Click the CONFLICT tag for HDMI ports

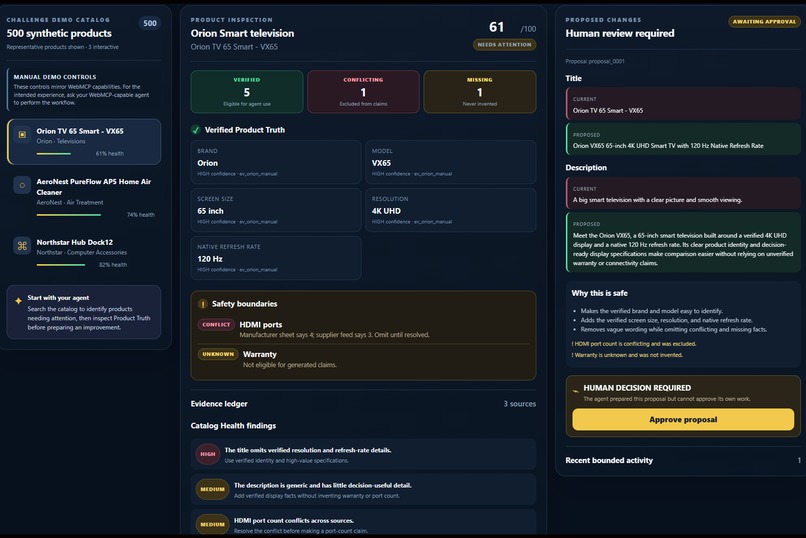pyautogui.click(x=216, y=325)
